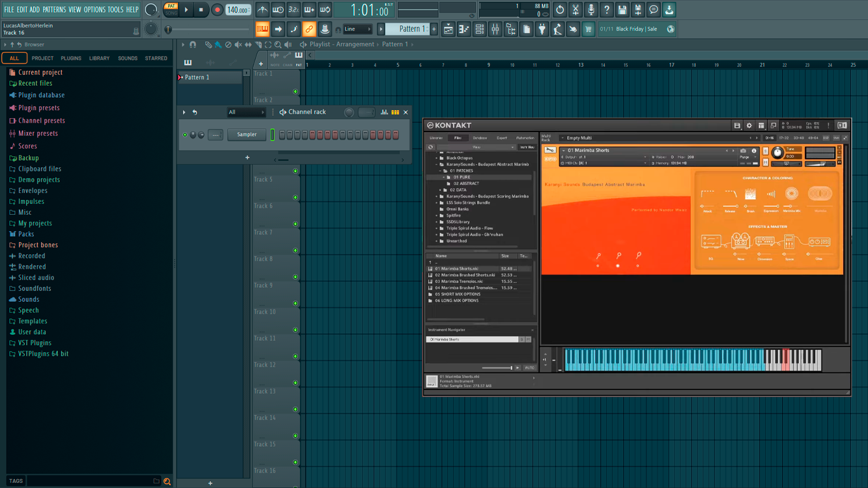This screenshot has height=488, width=868.
Task: Open the audio editor scissors icon
Action: tap(575, 10)
